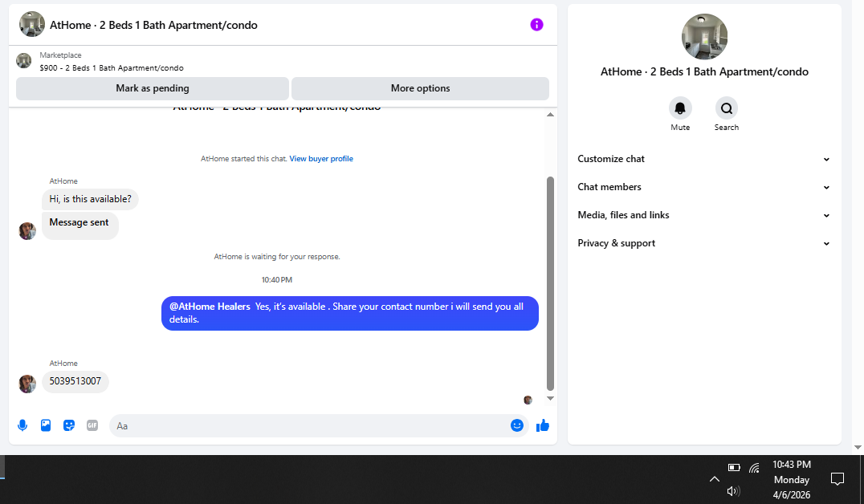Image resolution: width=864 pixels, height=504 pixels.
Task: Attach a photo with image icon
Action: (46, 426)
